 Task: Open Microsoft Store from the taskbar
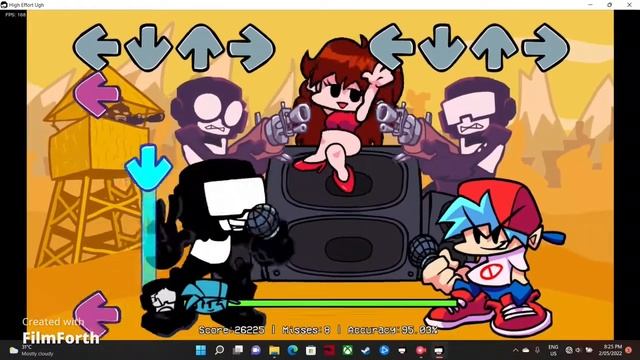311,350
